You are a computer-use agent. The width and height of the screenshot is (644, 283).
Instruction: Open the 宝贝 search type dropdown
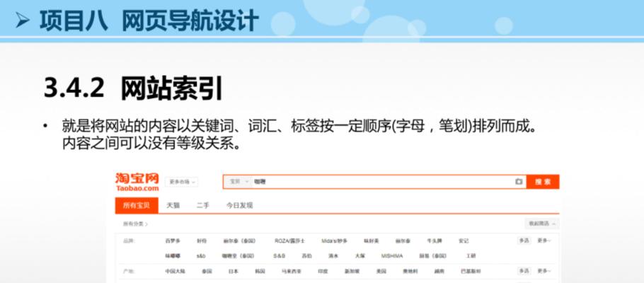[239, 182]
